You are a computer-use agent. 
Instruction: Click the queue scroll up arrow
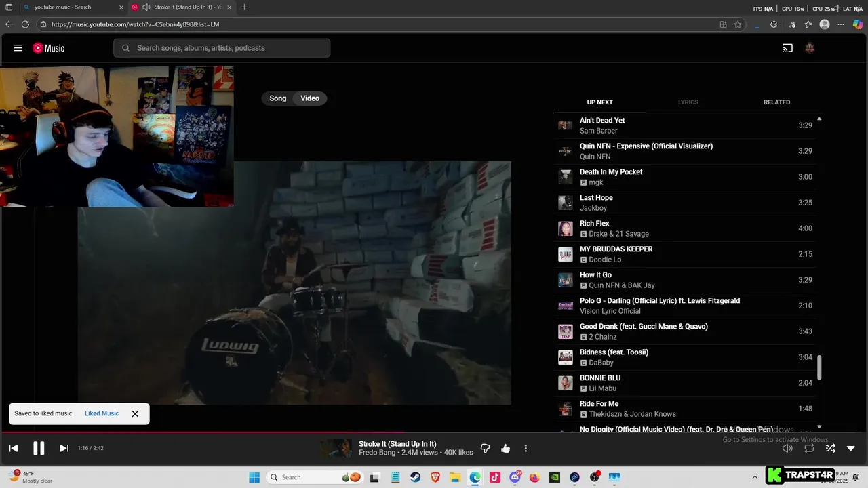click(x=819, y=119)
